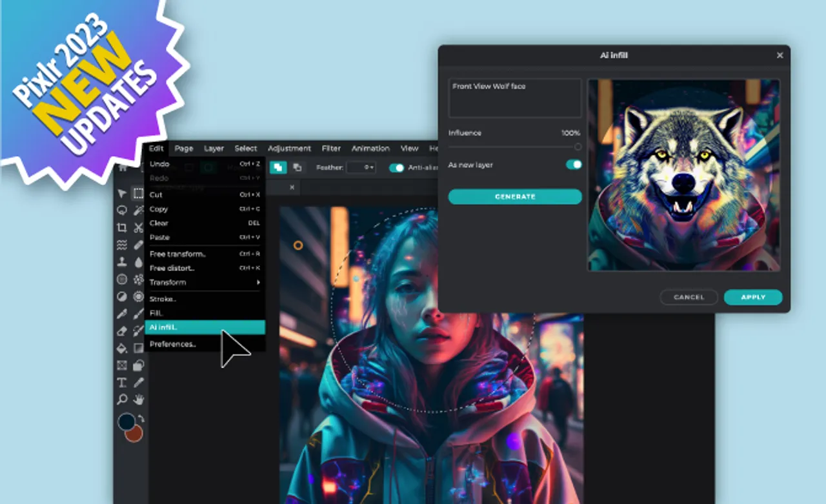Open the Edit menu

(x=156, y=148)
